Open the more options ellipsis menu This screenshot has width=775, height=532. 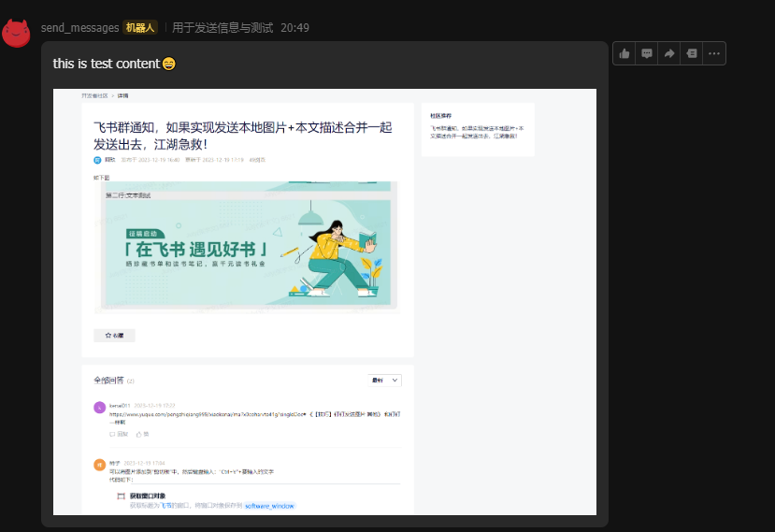tap(714, 54)
